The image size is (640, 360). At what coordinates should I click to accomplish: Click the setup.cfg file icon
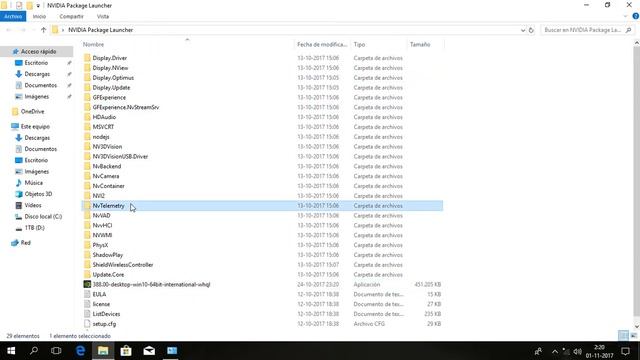[87, 324]
